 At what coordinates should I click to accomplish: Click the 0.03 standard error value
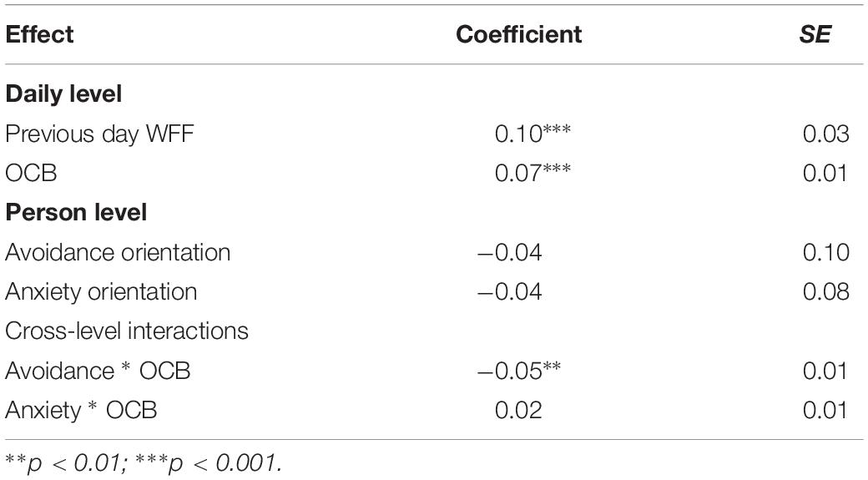click(x=826, y=134)
